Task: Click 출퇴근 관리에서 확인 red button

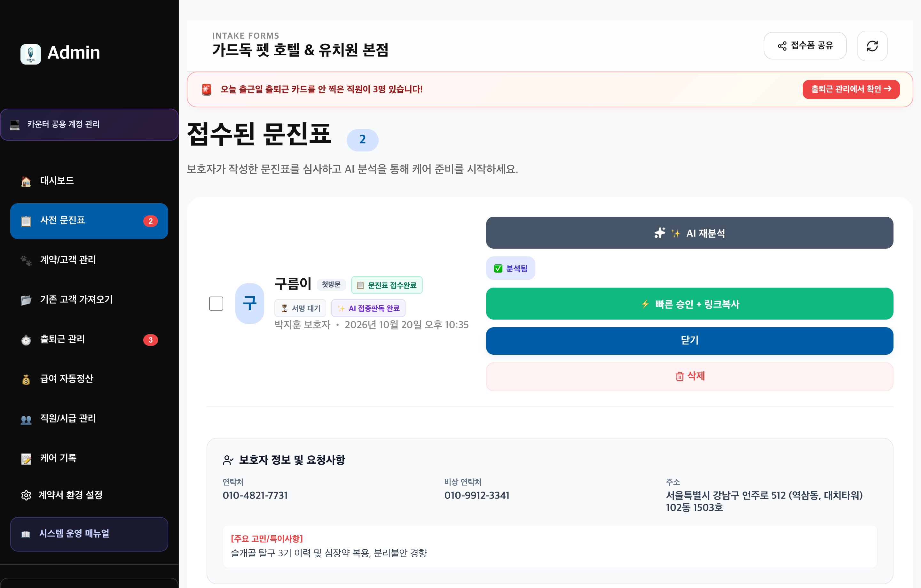Action: click(x=851, y=89)
